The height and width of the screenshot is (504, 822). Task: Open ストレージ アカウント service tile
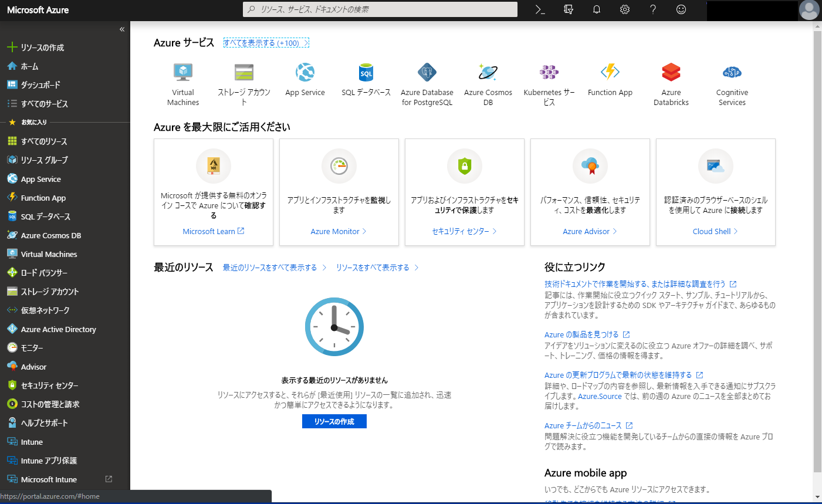244,84
